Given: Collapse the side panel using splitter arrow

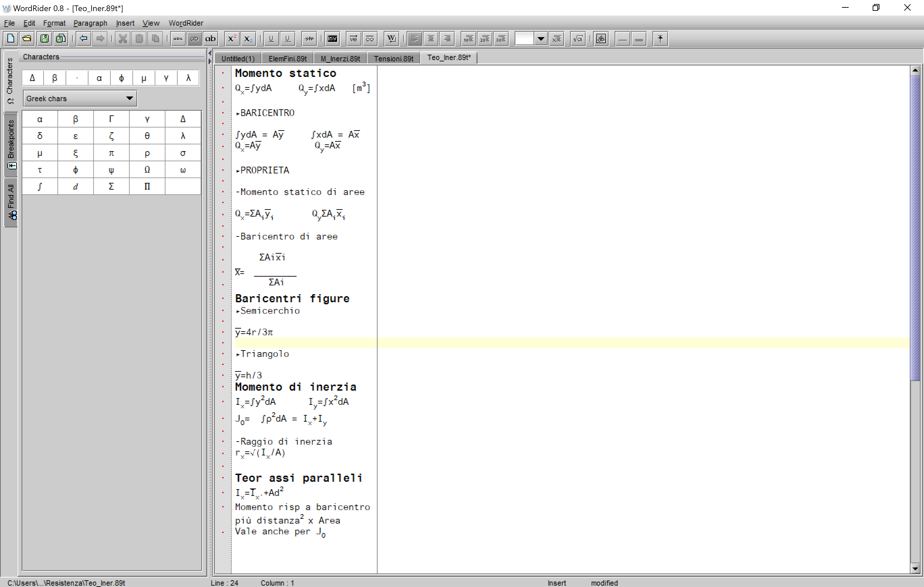Looking at the screenshot, I should [210, 53].
